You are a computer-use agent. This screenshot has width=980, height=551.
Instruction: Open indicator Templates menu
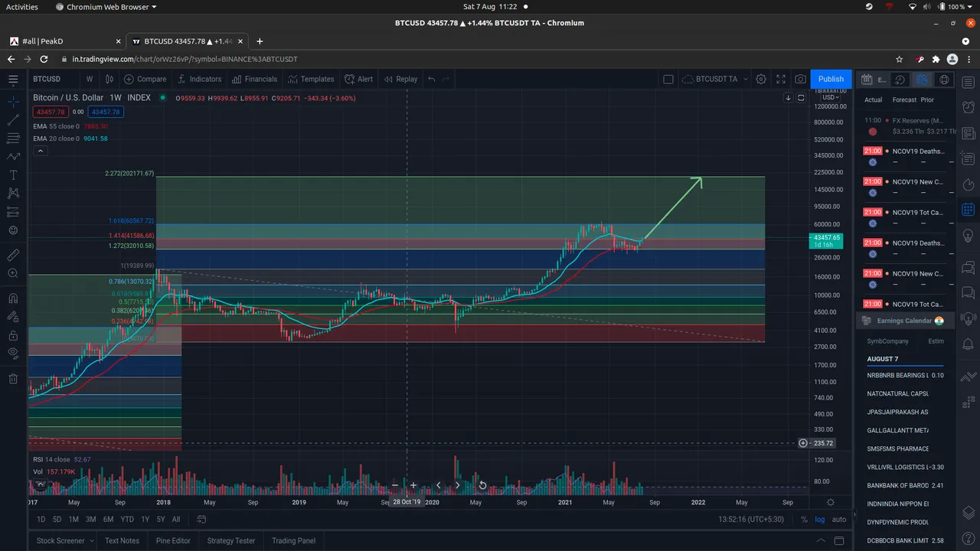tap(311, 79)
